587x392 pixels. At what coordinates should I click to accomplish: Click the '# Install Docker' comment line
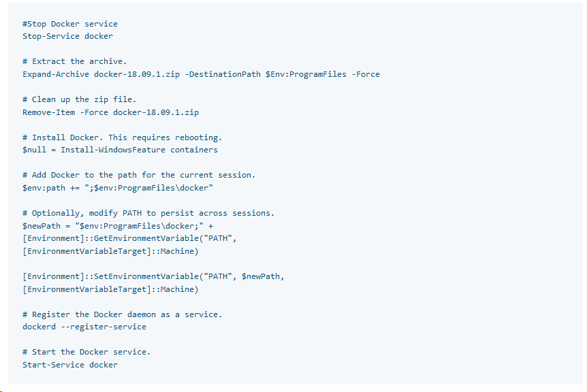(x=123, y=137)
